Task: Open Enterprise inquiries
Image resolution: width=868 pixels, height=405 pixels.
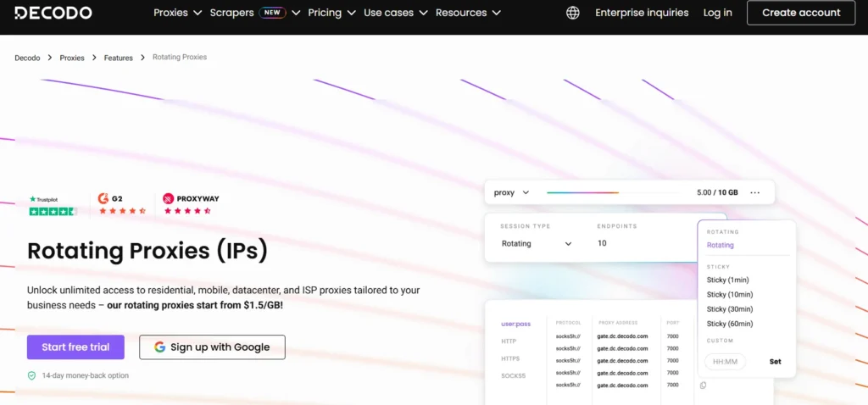Action: 642,13
